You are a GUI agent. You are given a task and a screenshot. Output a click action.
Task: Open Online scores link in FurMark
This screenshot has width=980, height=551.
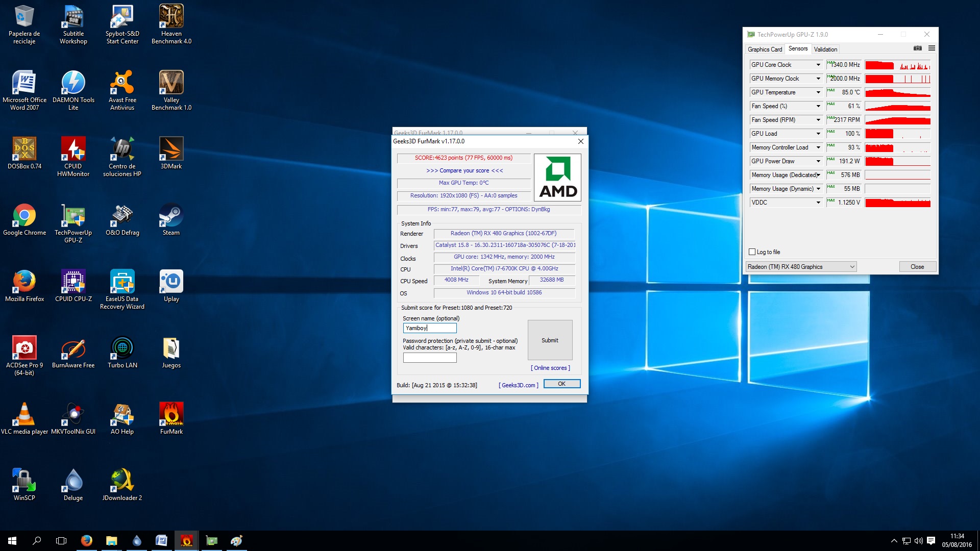[x=550, y=368]
